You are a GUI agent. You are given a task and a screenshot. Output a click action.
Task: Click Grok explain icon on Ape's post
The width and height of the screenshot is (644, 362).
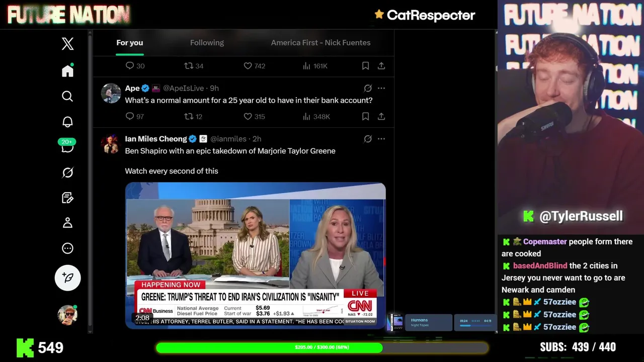click(x=368, y=88)
